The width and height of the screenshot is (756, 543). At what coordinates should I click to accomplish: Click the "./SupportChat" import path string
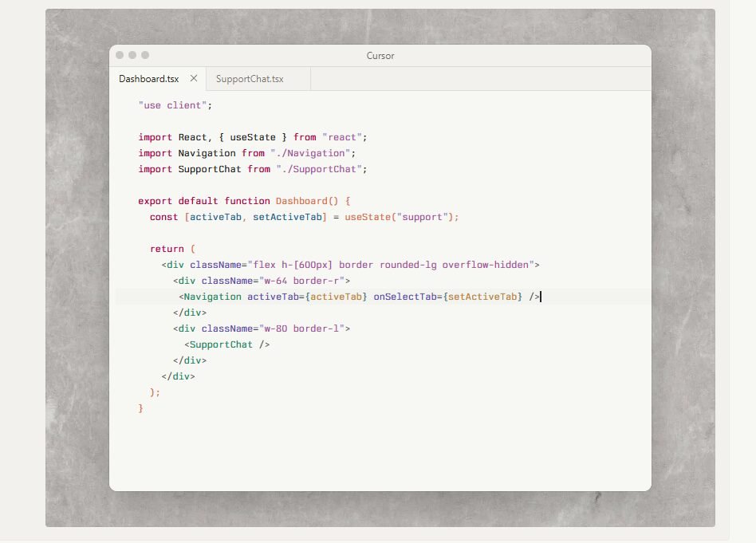tap(318, 169)
